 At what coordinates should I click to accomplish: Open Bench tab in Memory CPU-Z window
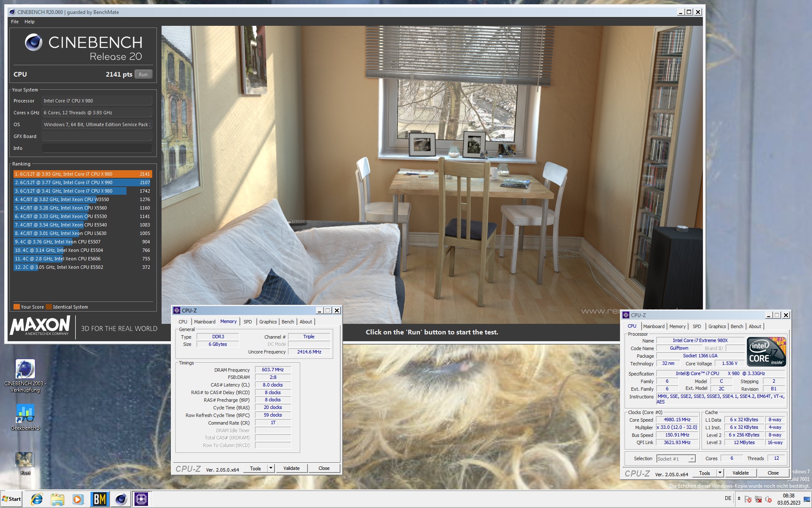click(x=288, y=322)
